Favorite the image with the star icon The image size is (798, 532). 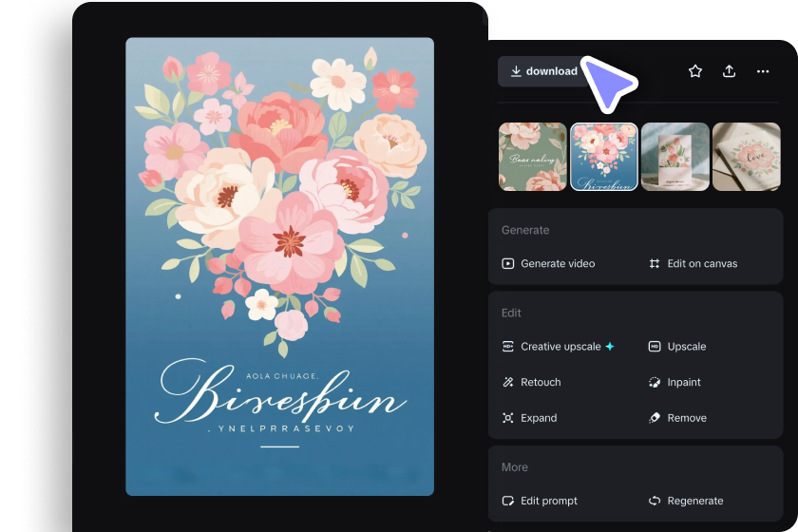(x=695, y=71)
